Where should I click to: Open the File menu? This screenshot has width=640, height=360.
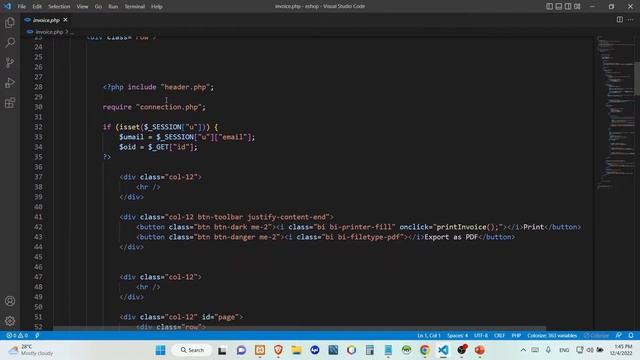22,7
